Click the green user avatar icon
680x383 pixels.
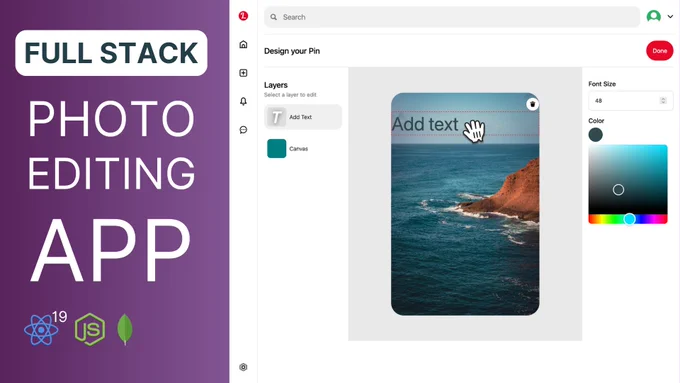click(654, 16)
